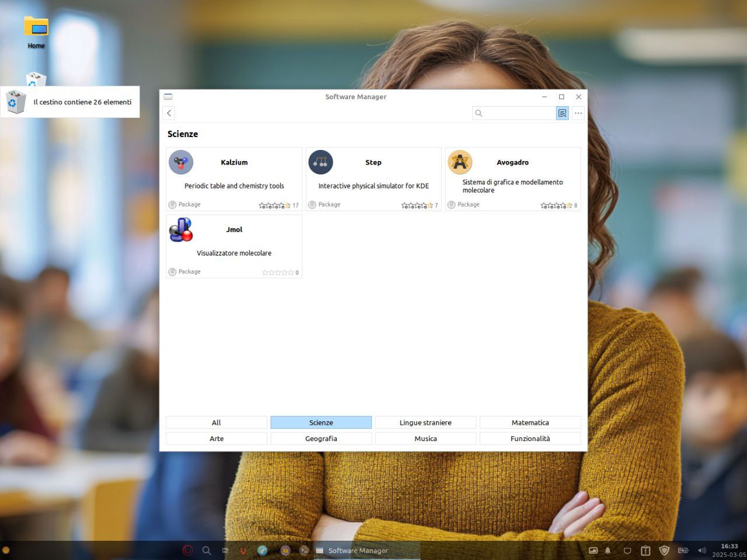
Task: Show the Arte category
Action: coord(217,439)
